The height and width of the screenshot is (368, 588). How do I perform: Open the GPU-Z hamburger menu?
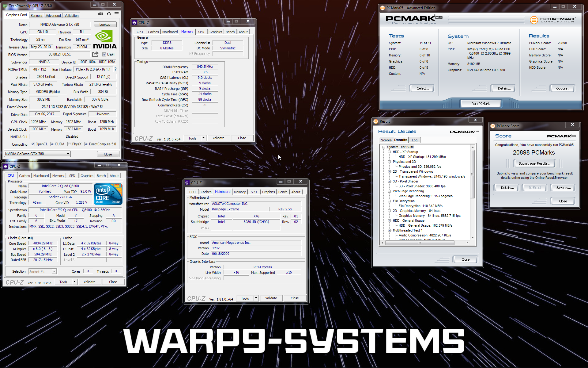[x=117, y=14]
